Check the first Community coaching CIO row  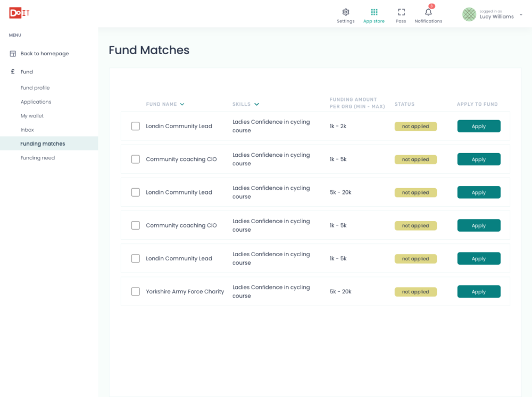(x=136, y=159)
